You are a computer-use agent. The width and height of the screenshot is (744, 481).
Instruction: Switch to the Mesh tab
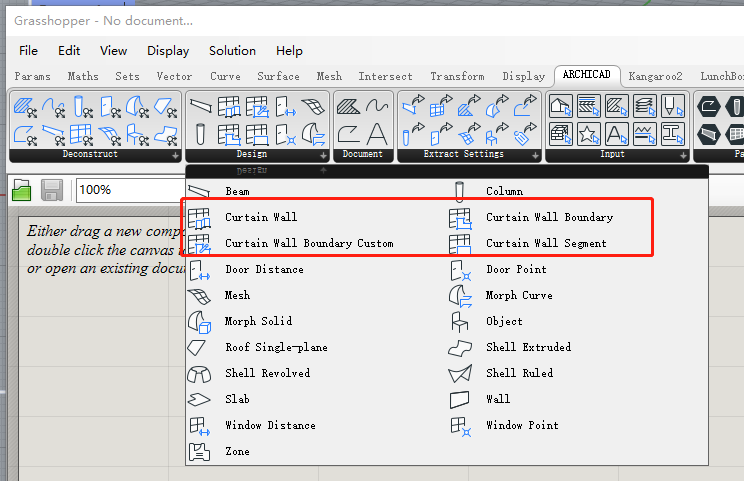[x=329, y=76]
